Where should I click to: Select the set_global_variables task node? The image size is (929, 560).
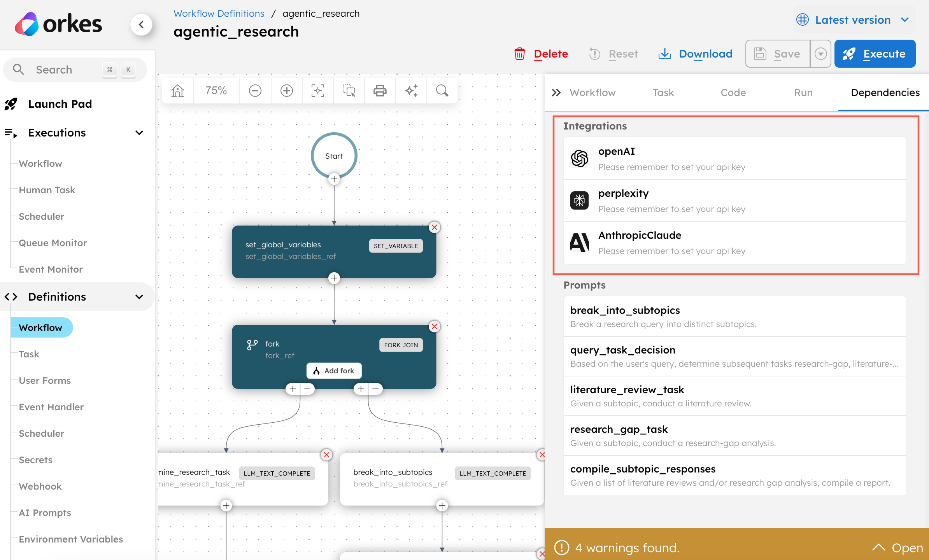pyautogui.click(x=334, y=251)
